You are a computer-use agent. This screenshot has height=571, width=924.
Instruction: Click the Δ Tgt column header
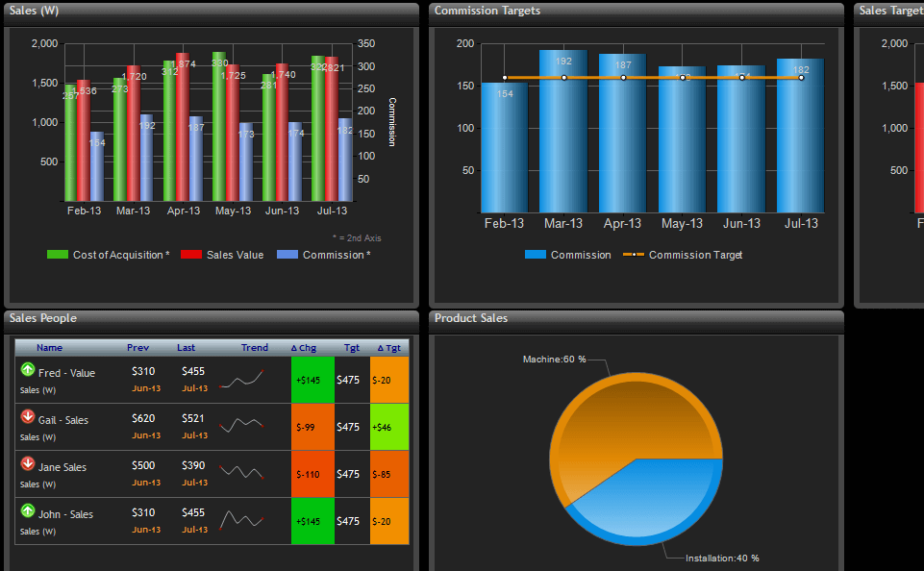click(x=388, y=347)
